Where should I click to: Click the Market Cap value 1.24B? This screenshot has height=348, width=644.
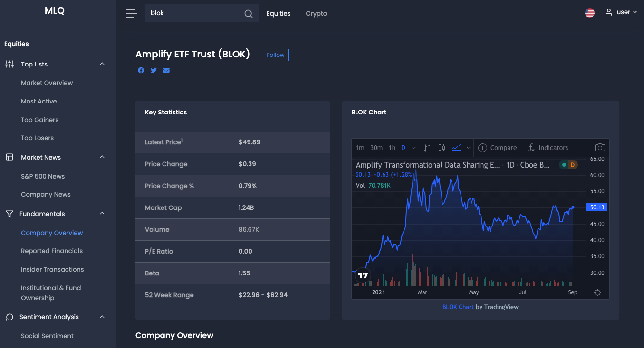(x=246, y=207)
